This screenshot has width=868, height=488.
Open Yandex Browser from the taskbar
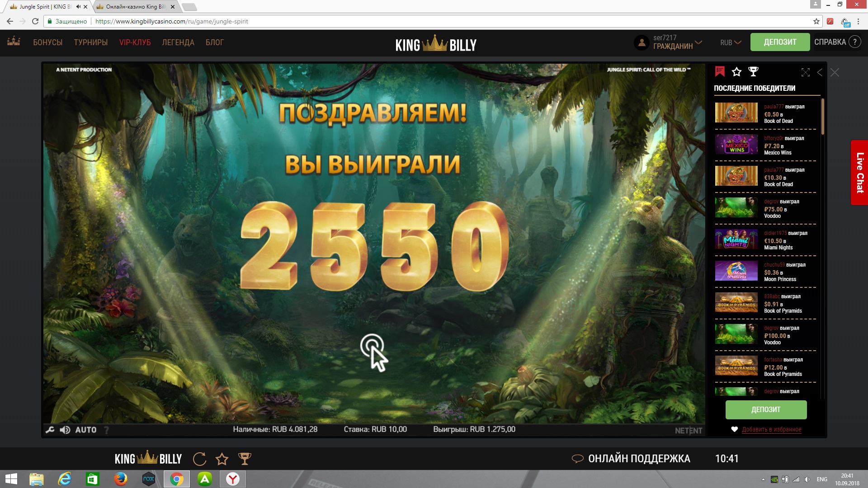coord(233,479)
